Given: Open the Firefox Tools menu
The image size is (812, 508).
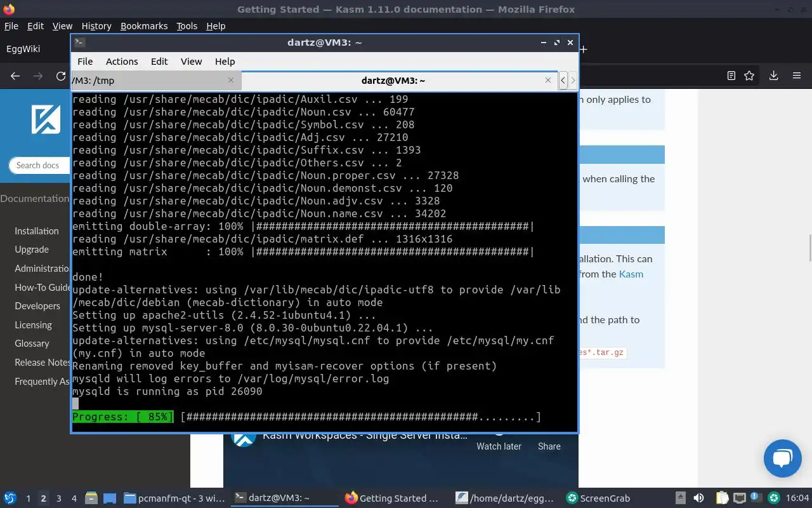Looking at the screenshot, I should click(187, 26).
